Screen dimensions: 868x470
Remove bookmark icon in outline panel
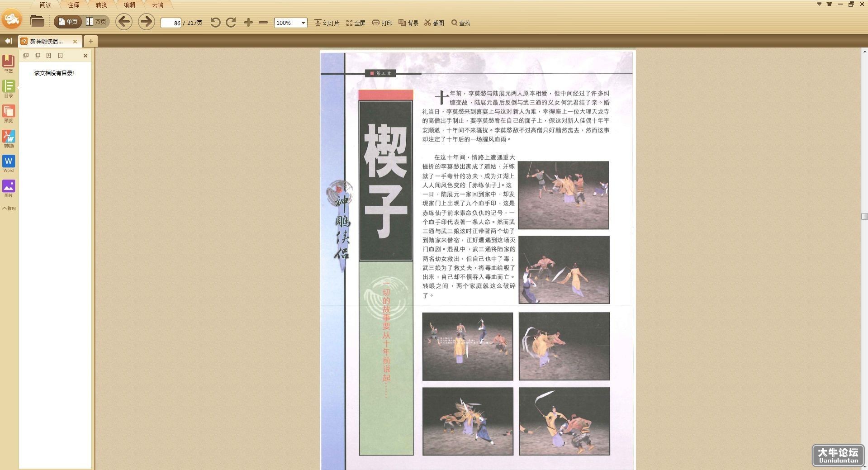point(60,56)
